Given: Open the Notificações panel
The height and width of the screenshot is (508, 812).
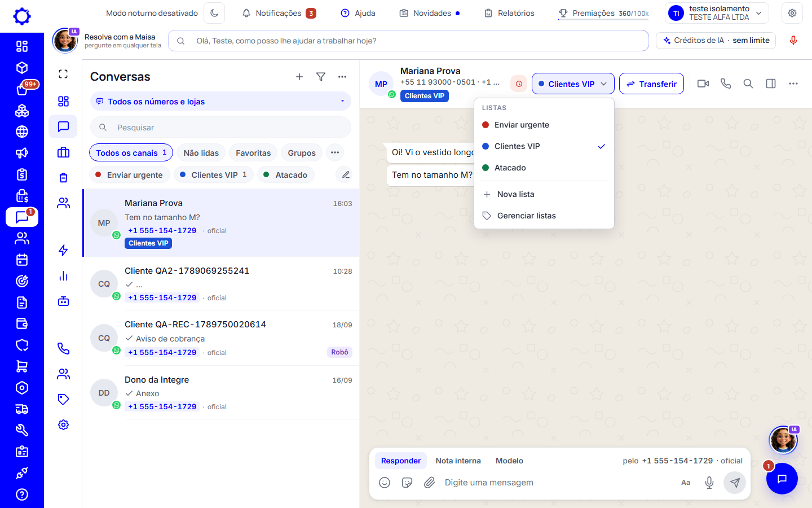Looking at the screenshot, I should [279, 13].
